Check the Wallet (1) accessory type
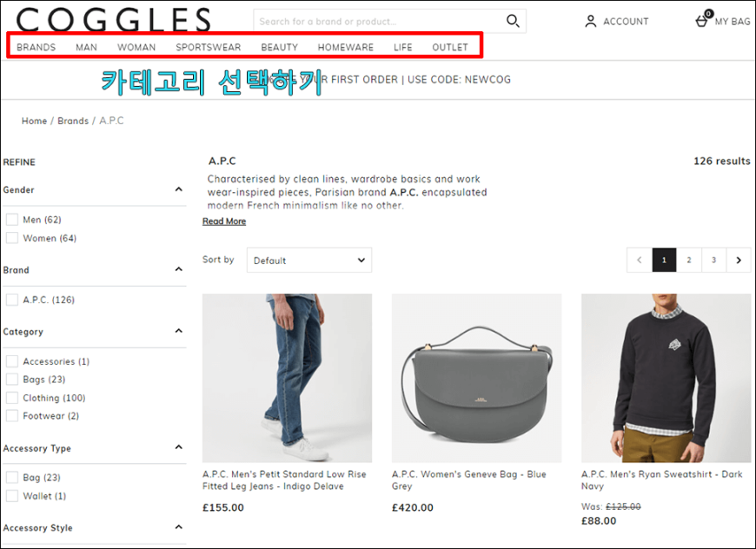The height and width of the screenshot is (549, 756). pos(12,495)
